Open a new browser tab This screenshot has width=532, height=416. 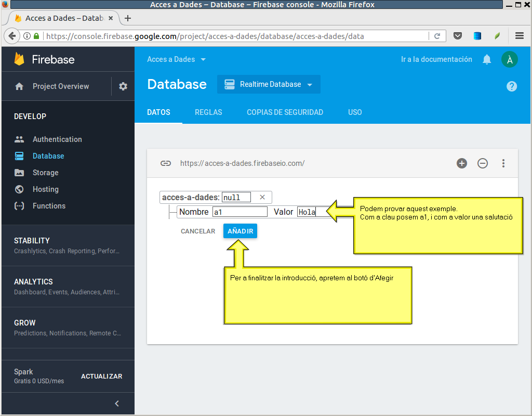[128, 18]
